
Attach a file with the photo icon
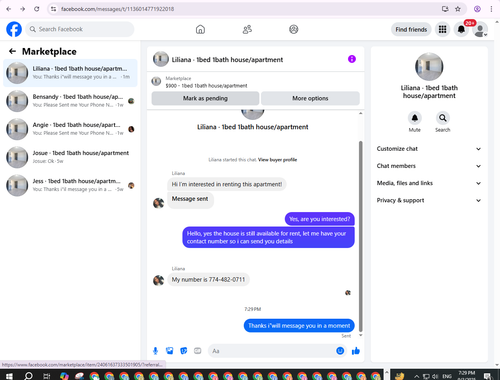(x=170, y=351)
